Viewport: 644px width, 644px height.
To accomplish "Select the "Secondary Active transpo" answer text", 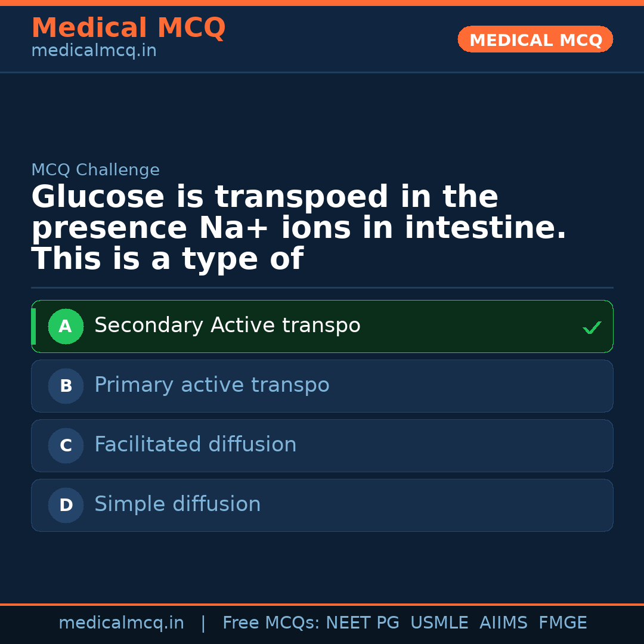I will [227, 326].
